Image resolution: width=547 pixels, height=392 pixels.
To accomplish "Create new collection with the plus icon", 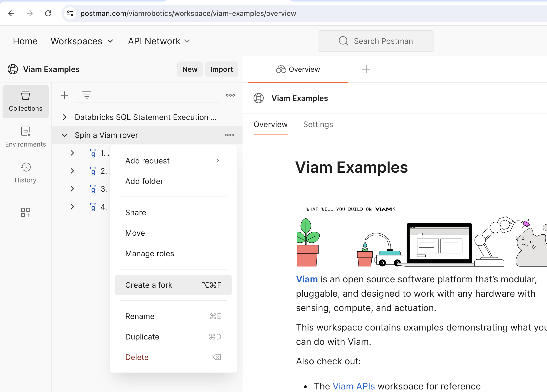I will point(65,95).
